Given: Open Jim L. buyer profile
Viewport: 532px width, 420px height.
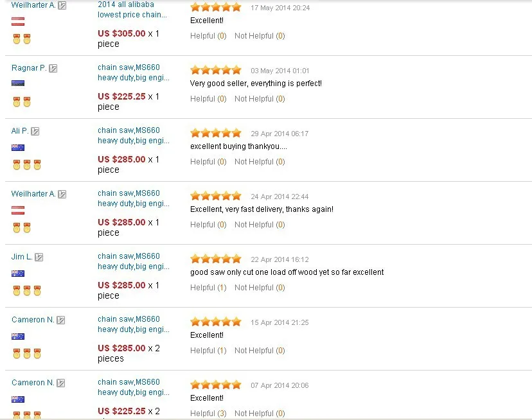Looking at the screenshot, I should (22, 257).
